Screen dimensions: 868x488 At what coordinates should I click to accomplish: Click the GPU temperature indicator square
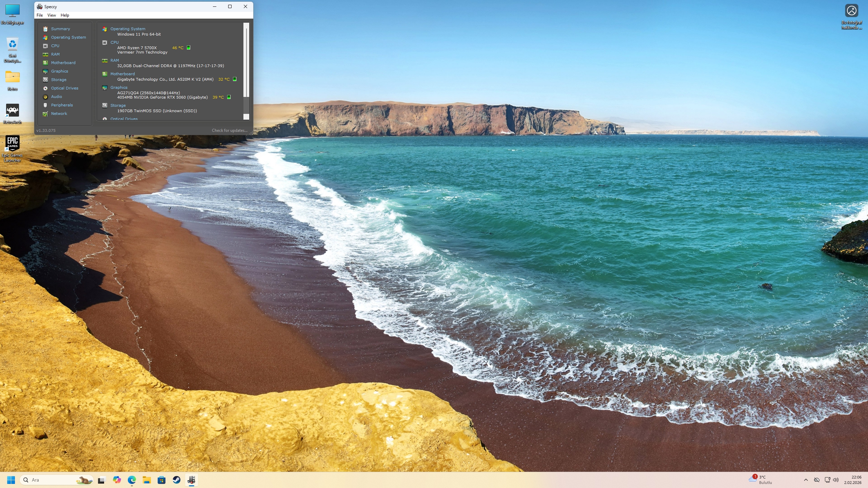pyautogui.click(x=229, y=97)
